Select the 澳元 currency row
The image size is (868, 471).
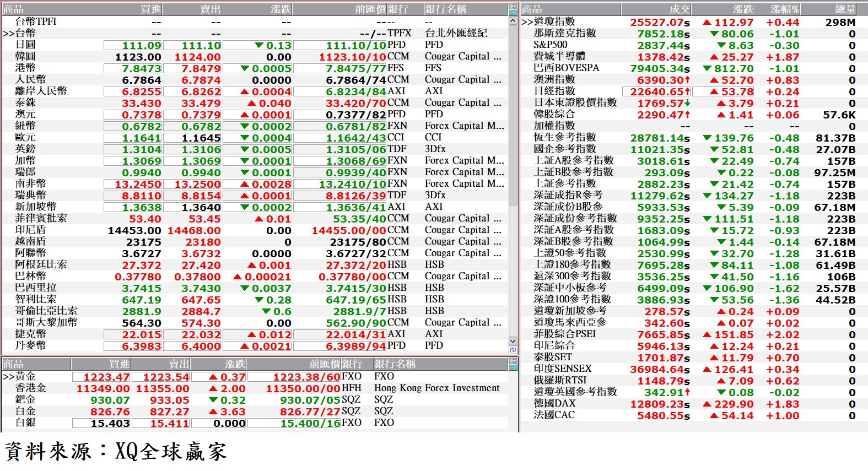pyautogui.click(x=255, y=114)
